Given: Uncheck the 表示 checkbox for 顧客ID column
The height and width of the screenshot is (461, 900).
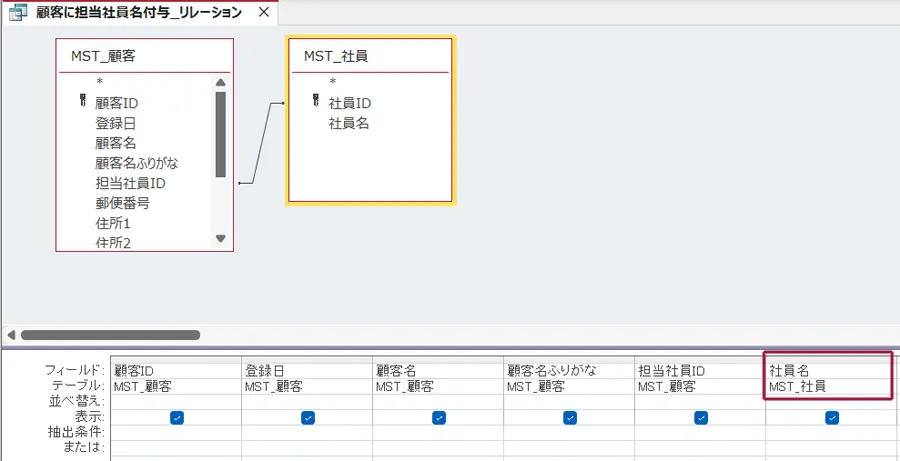Looking at the screenshot, I should point(176,417).
